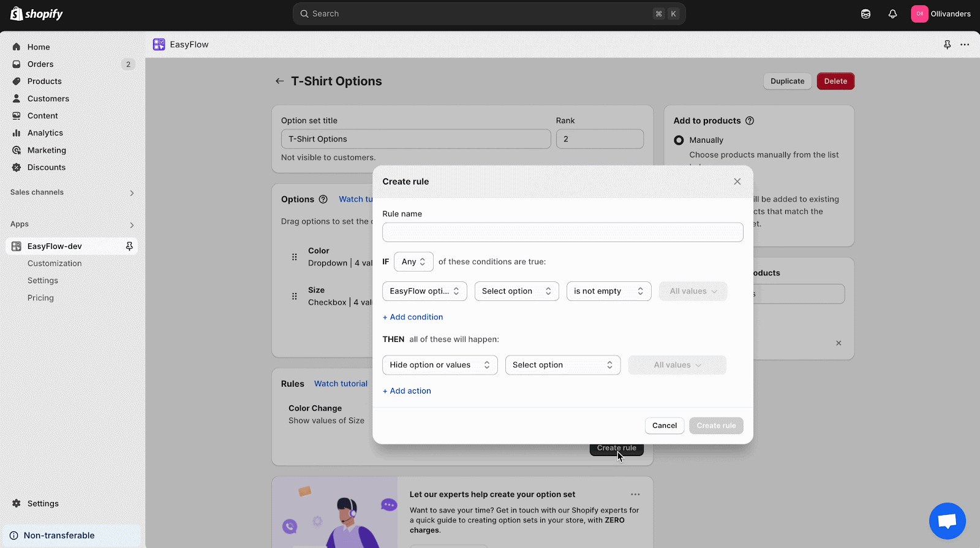
Task: Click the support illustration thumbnail
Action: [334, 512]
